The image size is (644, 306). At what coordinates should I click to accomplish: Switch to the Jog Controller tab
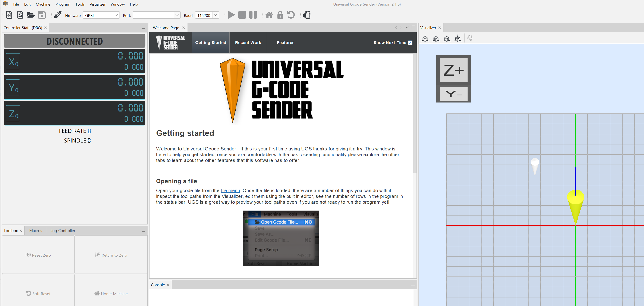(63, 231)
